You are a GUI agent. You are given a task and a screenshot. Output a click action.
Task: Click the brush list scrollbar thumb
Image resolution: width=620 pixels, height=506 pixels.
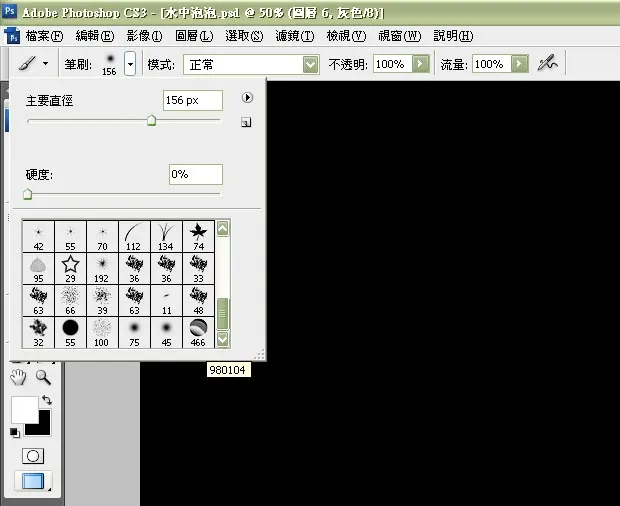click(223, 313)
